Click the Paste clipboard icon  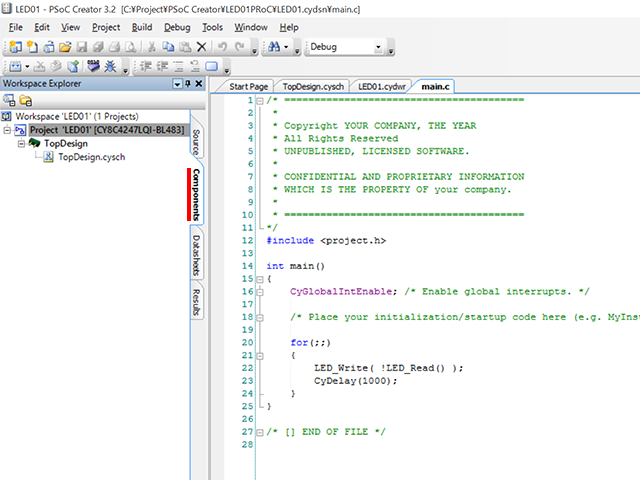point(185,47)
